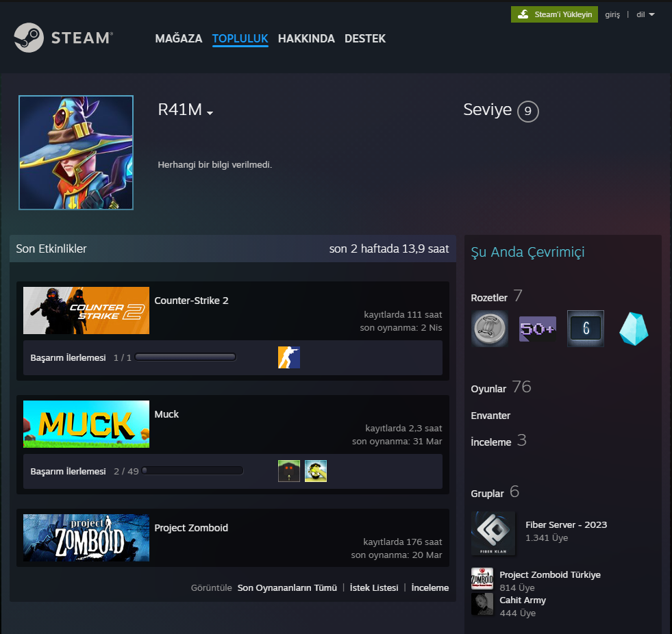Click 'son oynanma: 31 Mar' text
This screenshot has width=672, height=634.
click(397, 441)
